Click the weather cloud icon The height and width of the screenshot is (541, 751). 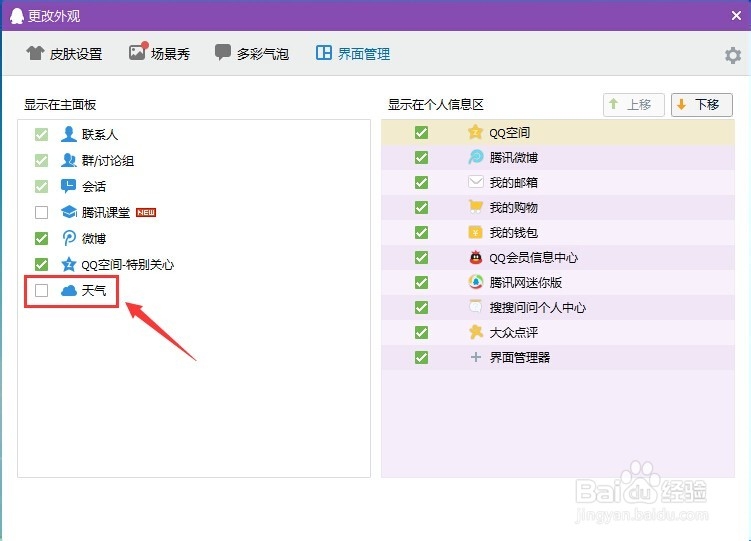click(69, 290)
